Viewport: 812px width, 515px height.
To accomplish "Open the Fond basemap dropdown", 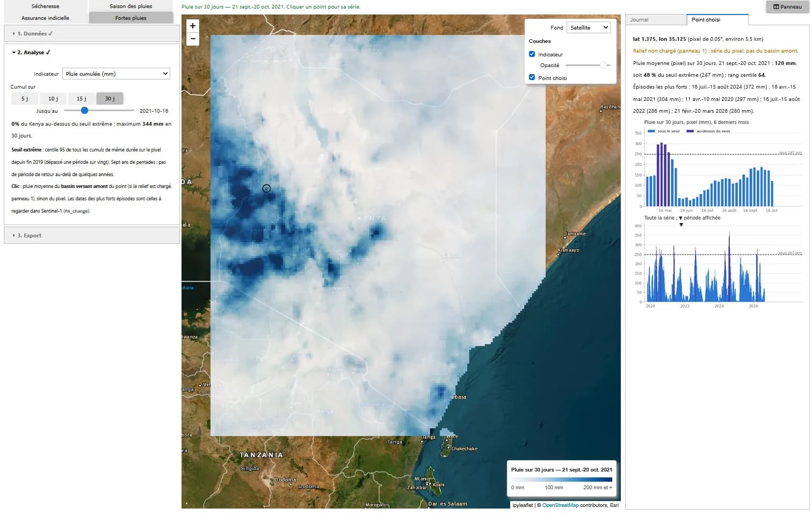I will coord(589,27).
